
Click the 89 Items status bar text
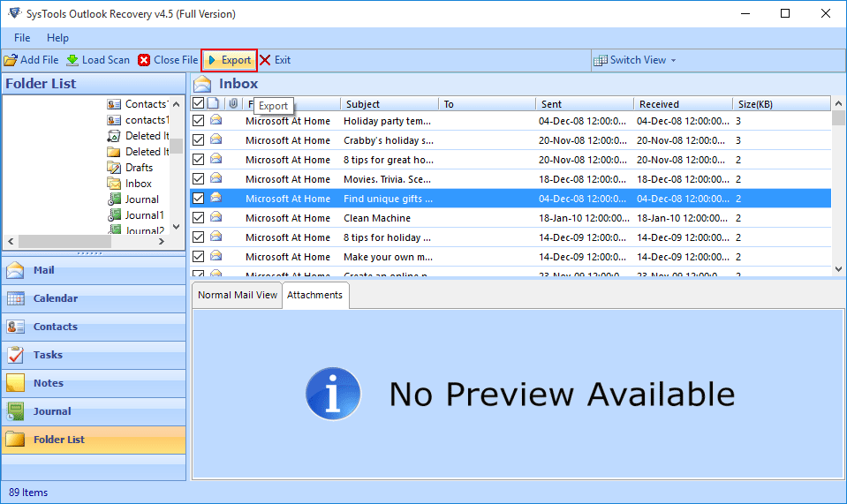point(28,493)
